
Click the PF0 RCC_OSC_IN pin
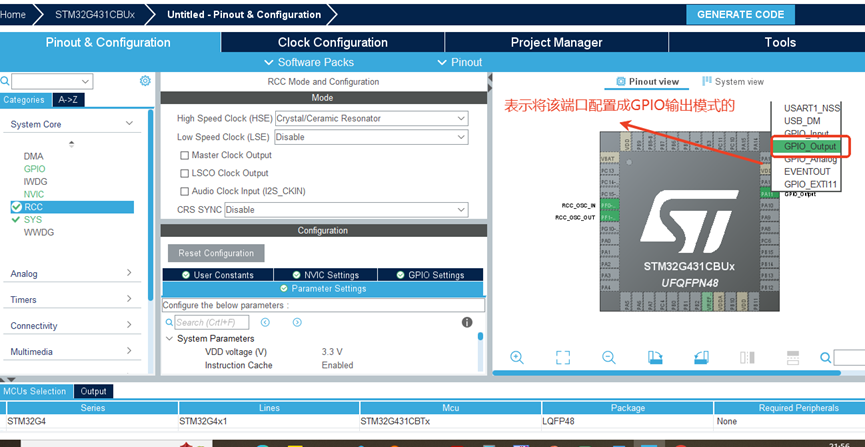pyautogui.click(x=610, y=205)
